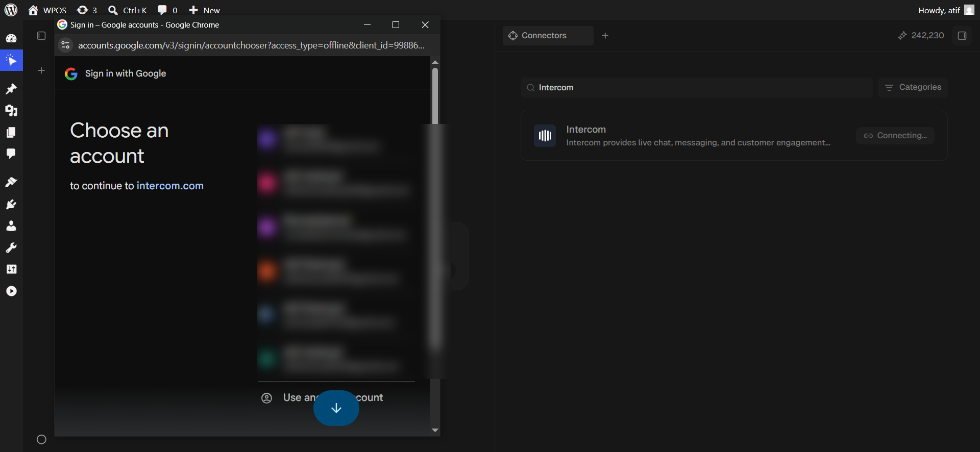Screen dimensions: 980x452
Task: Open the Dashboard sidebar icon
Action: pyautogui.click(x=11, y=38)
